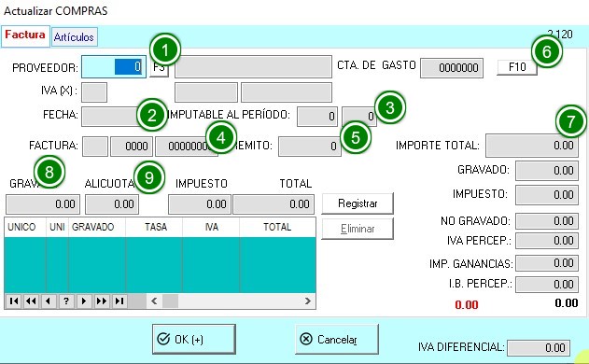Click the UNICO column header
589x364 pixels.
[25, 227]
